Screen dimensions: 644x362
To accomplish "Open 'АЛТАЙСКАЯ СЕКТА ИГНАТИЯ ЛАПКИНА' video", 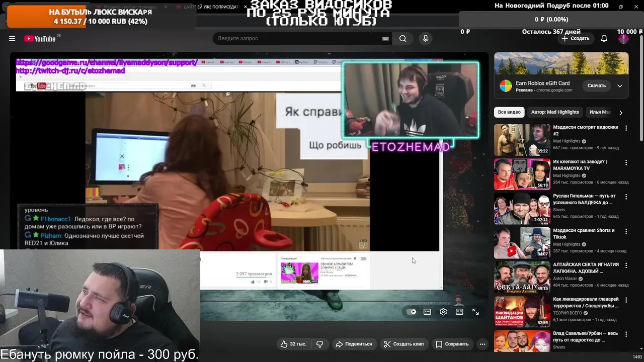I will pos(585,267).
